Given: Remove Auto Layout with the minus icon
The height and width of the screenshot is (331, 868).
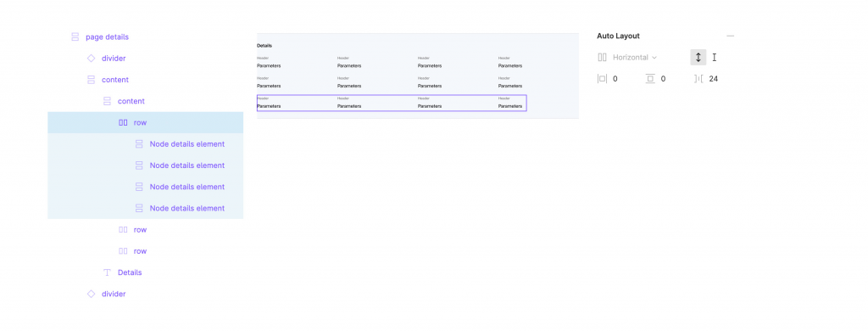Looking at the screenshot, I should (x=730, y=36).
